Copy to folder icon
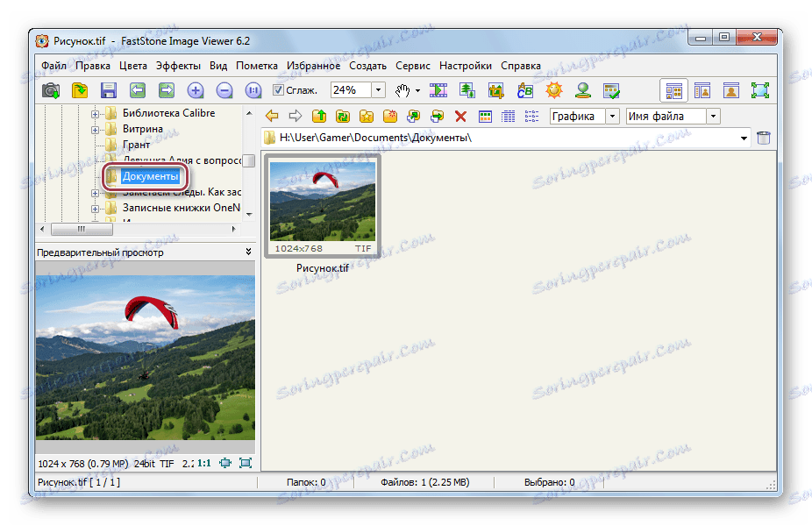Screen dimensions: 812x526 click(x=413, y=116)
